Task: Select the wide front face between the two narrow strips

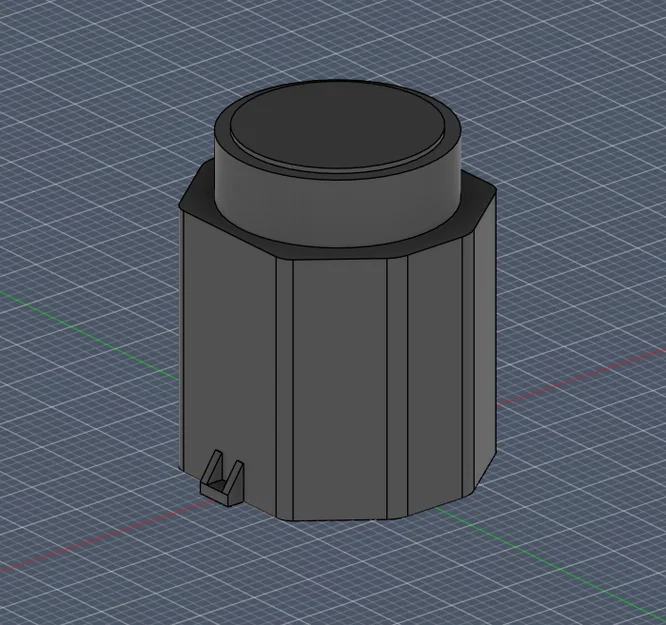Action: 340,389
